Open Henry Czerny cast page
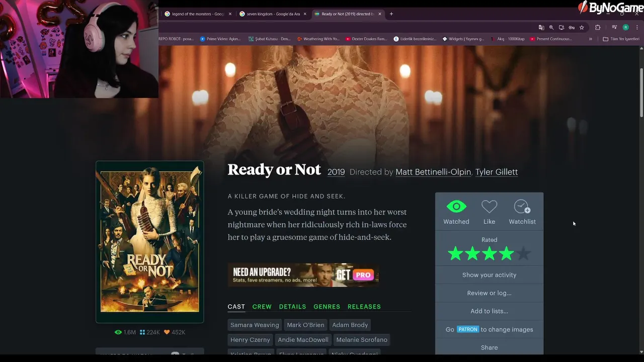 (250, 340)
